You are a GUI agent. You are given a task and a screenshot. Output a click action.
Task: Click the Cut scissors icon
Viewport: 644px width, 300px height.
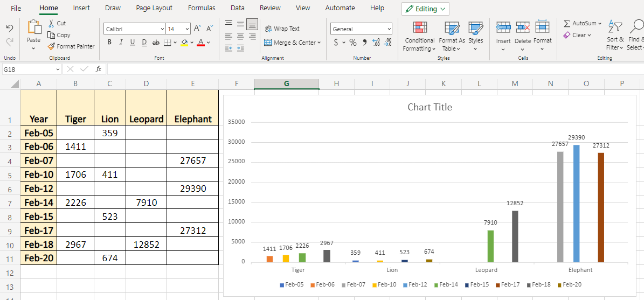pyautogui.click(x=51, y=23)
